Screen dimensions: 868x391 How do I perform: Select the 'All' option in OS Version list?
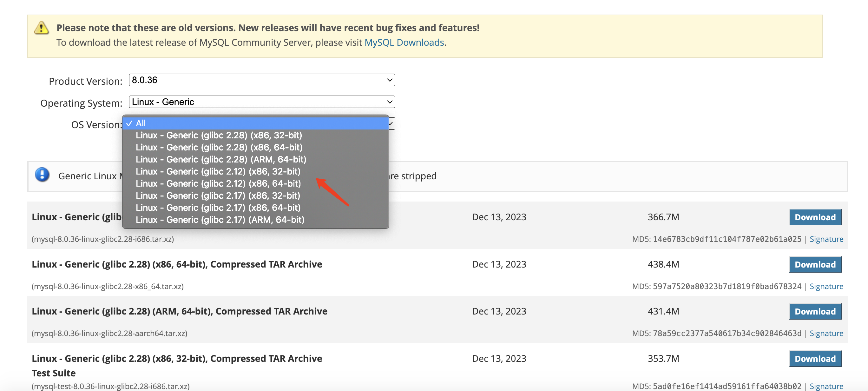256,123
